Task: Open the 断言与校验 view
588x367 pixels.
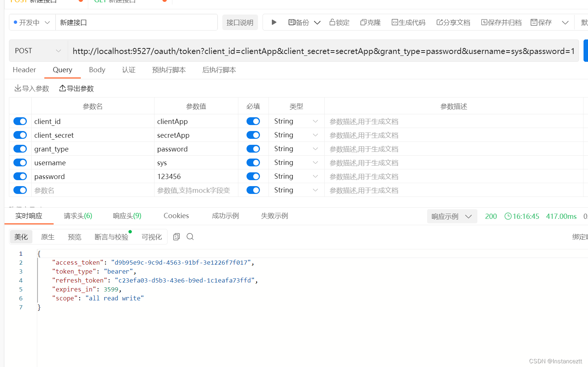Action: click(x=111, y=237)
